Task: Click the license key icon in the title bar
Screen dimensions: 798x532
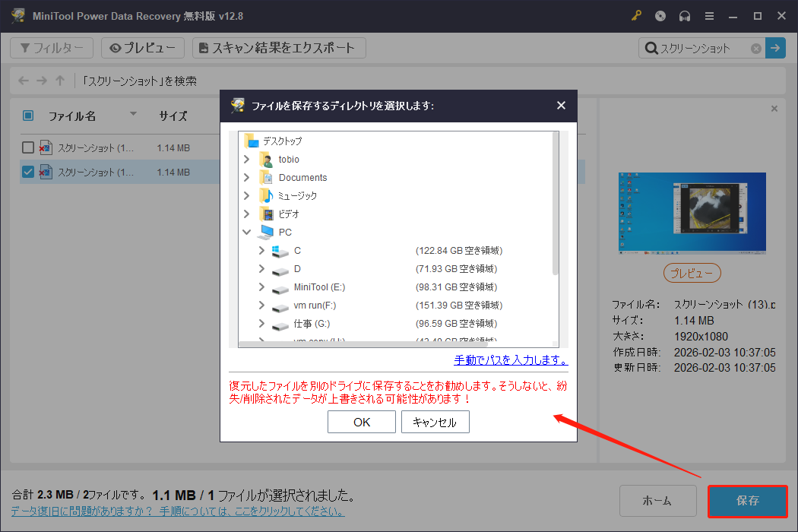Action: [x=635, y=15]
